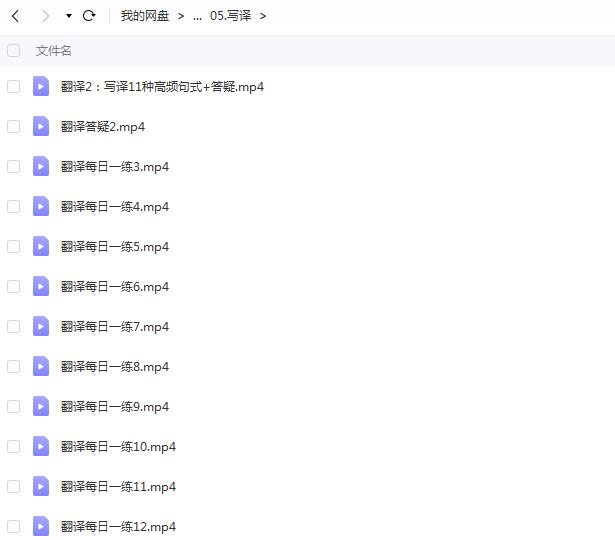
Task: Go back with the left arrow
Action: coord(15,16)
